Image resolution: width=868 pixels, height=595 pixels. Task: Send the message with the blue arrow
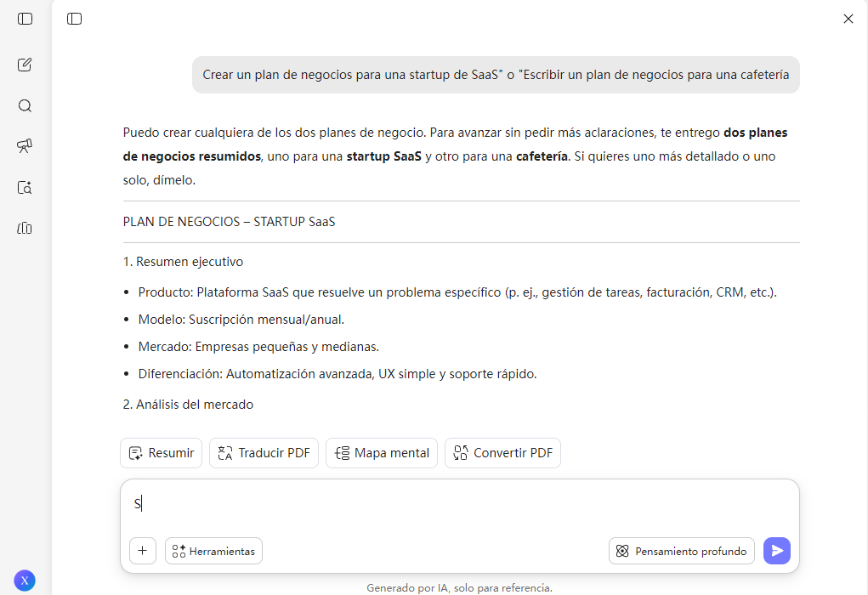click(x=776, y=551)
